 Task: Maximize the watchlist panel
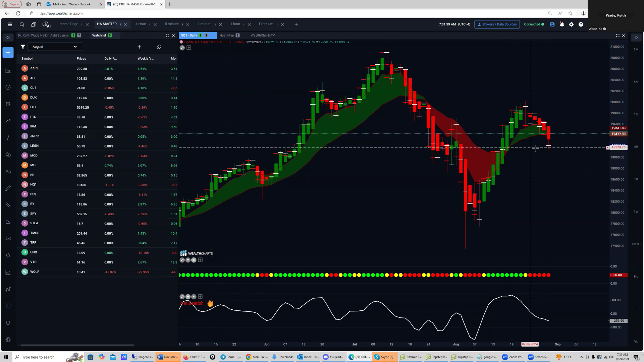167,36
